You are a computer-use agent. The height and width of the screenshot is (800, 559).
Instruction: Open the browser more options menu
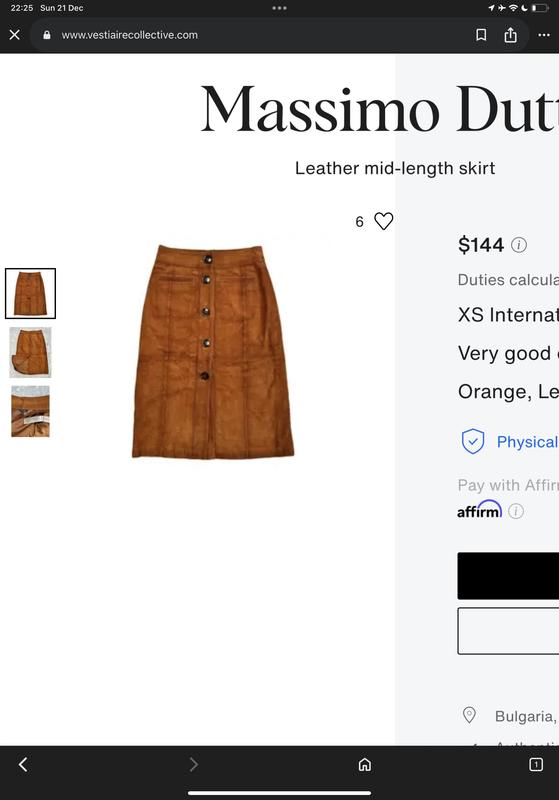point(544,35)
